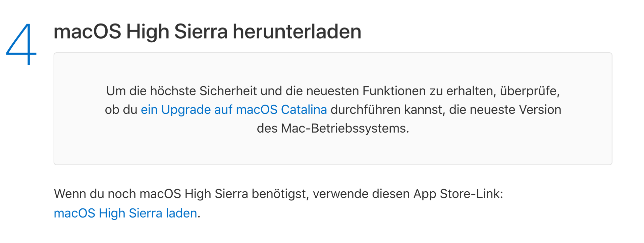Click the text "App Store-Link:"
644x243 pixels.
coord(458,194)
